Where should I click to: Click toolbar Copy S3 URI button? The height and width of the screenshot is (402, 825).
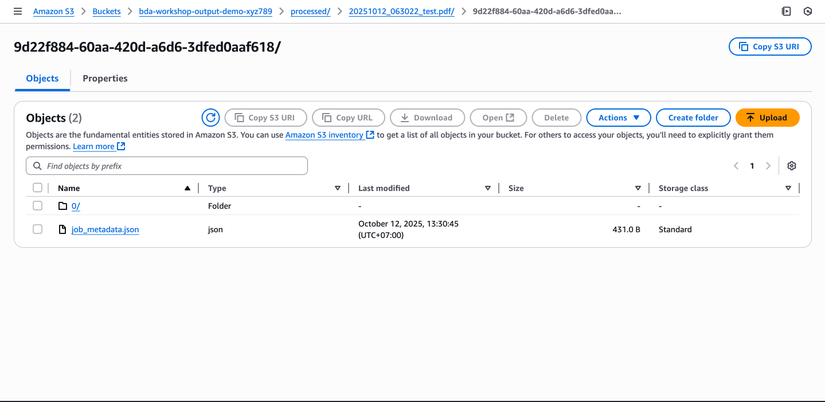tap(265, 118)
